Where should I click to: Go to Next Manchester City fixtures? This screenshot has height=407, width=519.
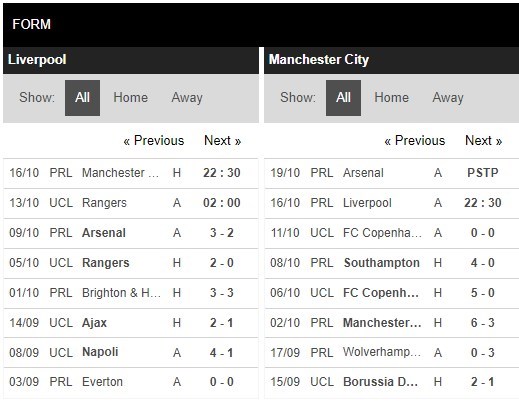tap(483, 141)
